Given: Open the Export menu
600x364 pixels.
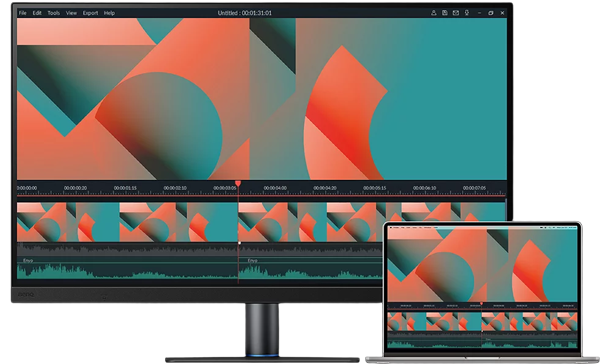Looking at the screenshot, I should [x=90, y=13].
